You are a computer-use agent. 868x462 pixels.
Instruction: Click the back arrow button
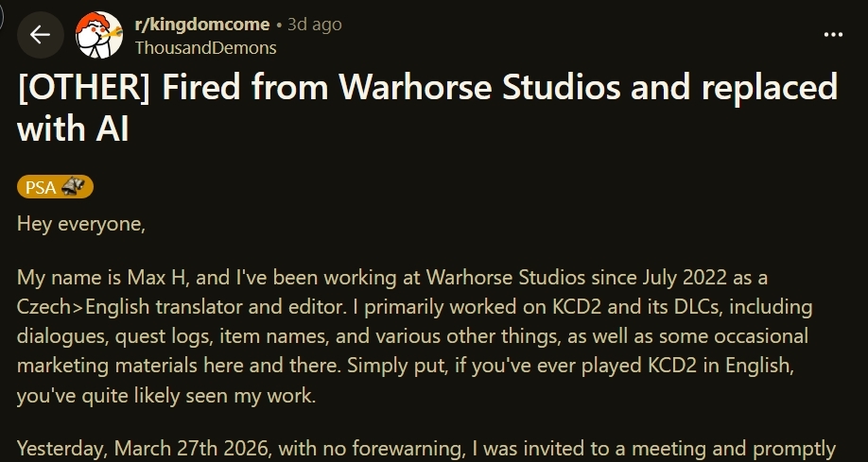(x=40, y=35)
